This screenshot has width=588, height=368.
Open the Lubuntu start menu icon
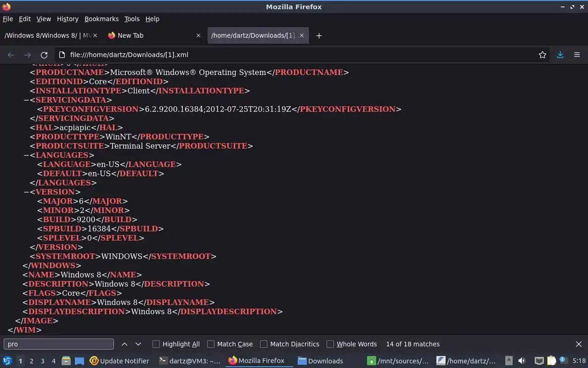(7, 361)
